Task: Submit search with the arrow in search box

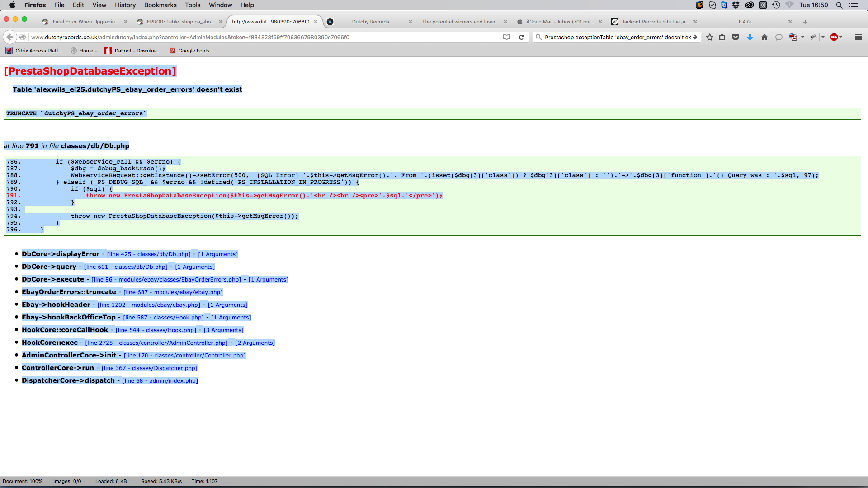Action: pyautogui.click(x=695, y=37)
